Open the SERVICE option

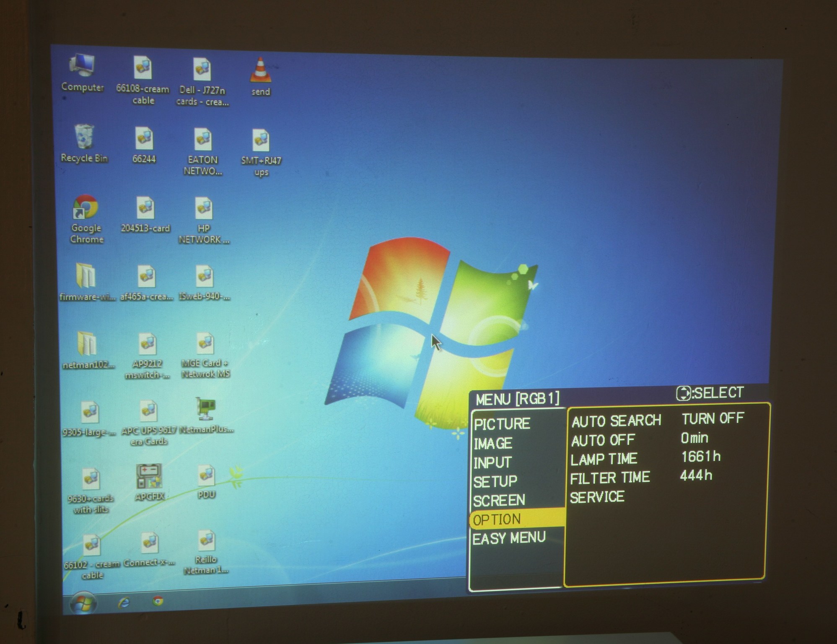[597, 497]
